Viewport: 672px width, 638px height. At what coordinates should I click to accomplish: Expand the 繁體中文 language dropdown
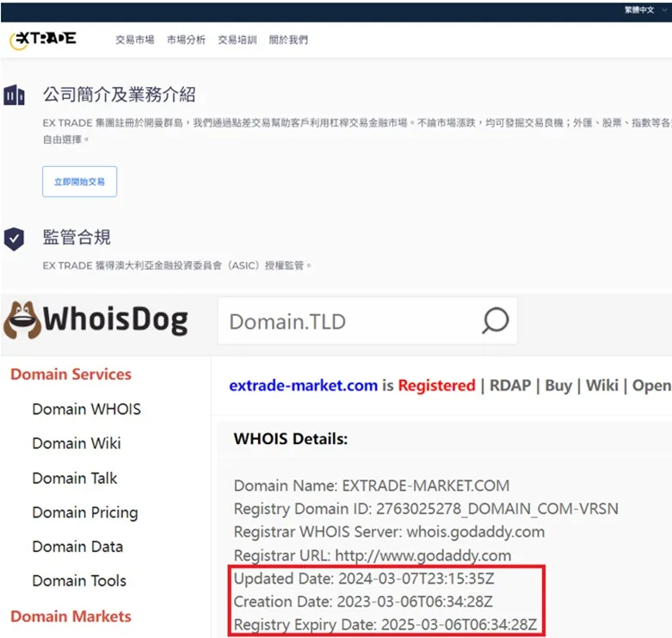tap(645, 9)
